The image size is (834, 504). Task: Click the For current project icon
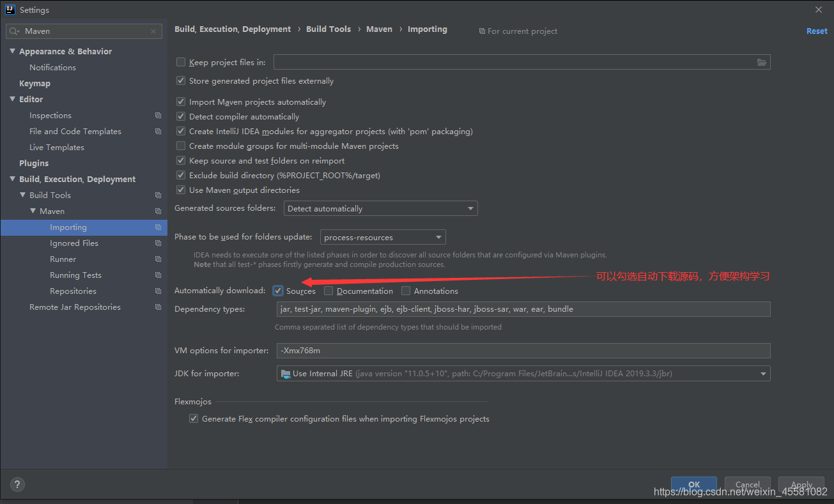(x=482, y=31)
